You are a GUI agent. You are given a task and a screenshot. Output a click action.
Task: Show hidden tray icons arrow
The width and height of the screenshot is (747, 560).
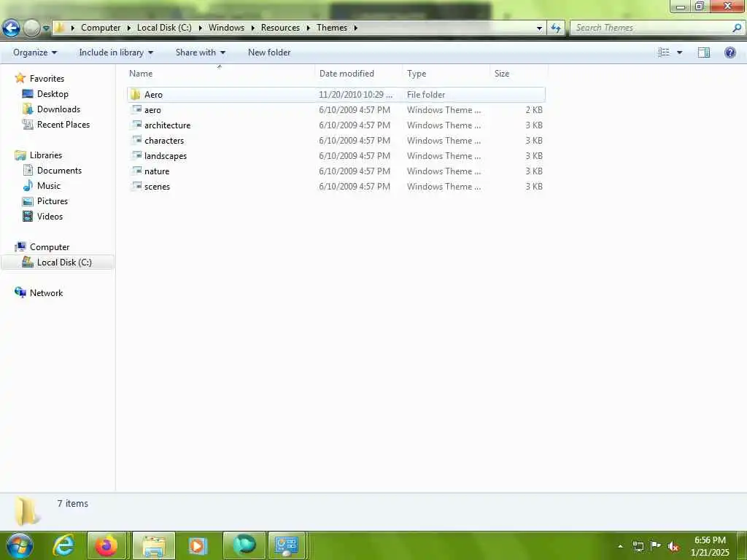(x=620, y=546)
